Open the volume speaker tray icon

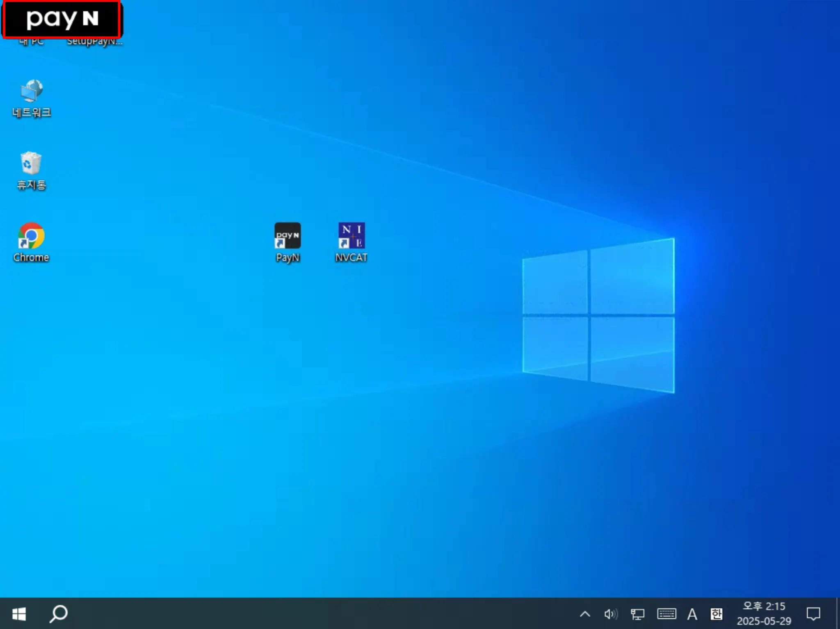tap(610, 614)
